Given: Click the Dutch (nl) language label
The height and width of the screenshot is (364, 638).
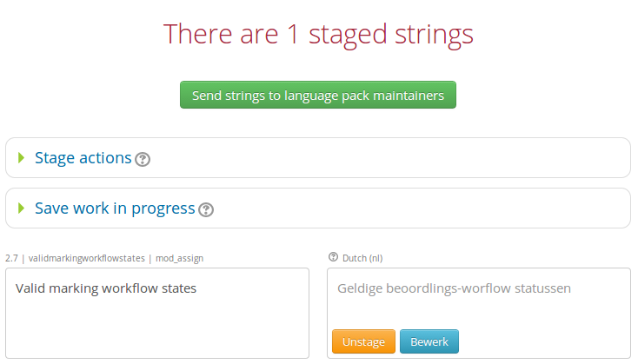Looking at the screenshot, I should 363,258.
